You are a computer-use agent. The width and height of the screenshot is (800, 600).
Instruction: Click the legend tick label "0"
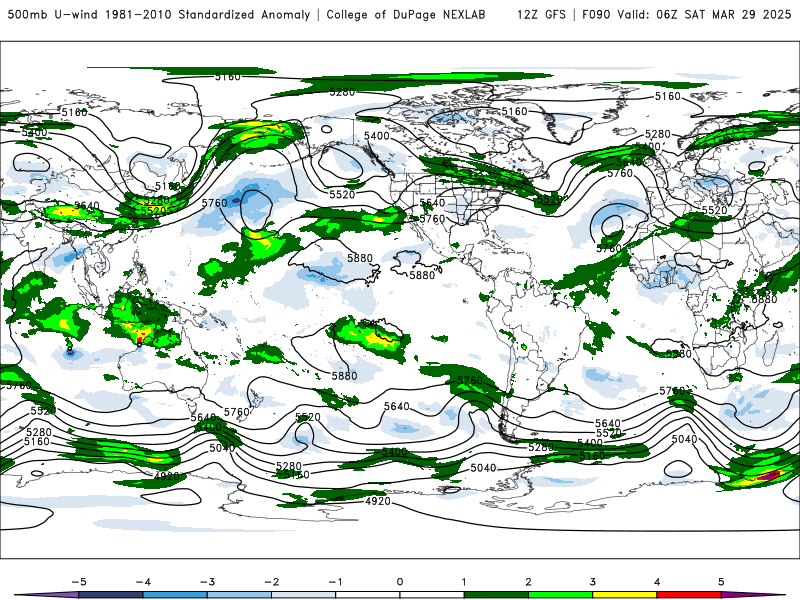click(400, 582)
